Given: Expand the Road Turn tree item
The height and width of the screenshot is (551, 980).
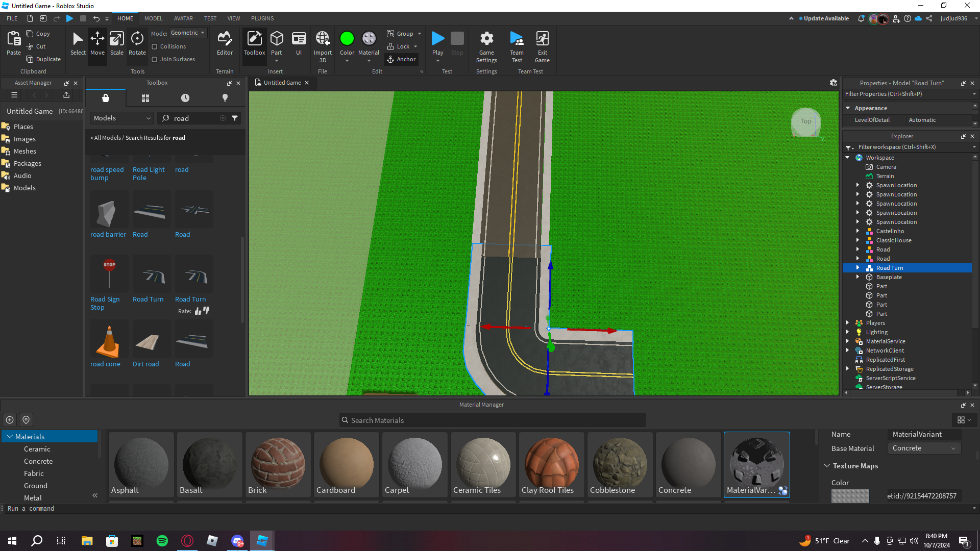Looking at the screenshot, I should coord(857,268).
